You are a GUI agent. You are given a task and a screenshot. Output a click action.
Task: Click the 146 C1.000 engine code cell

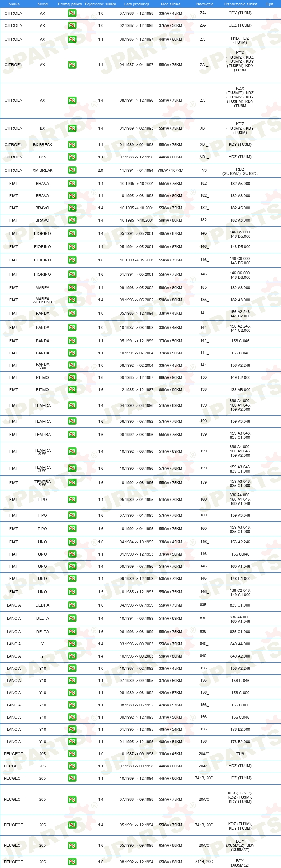point(240,579)
